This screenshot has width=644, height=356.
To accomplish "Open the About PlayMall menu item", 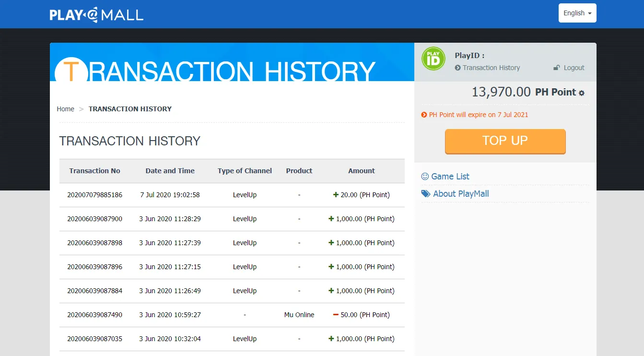I will click(x=461, y=194).
